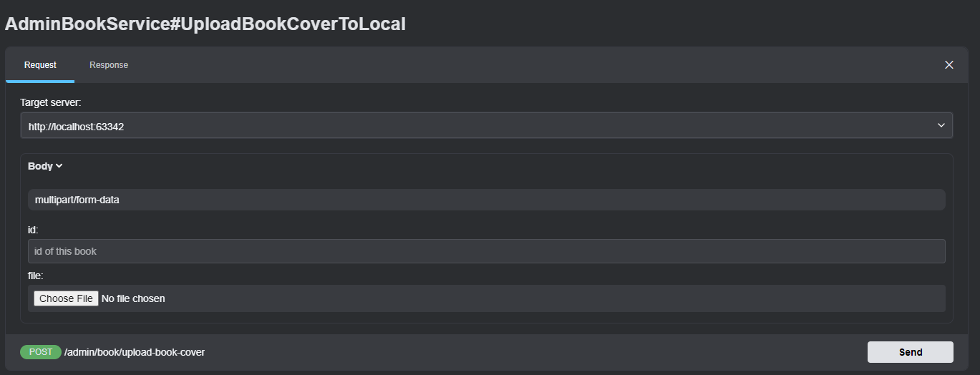Click the 'id:' field label
Image resolution: width=980 pixels, height=375 pixels.
(33, 230)
